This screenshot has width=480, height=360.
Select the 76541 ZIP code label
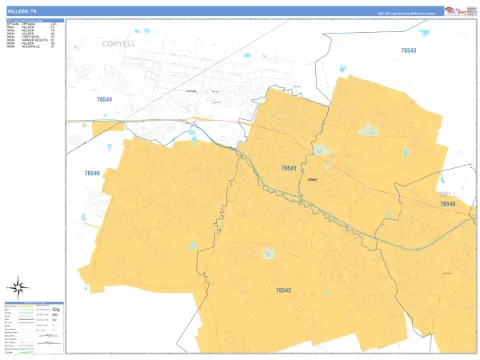[289, 168]
